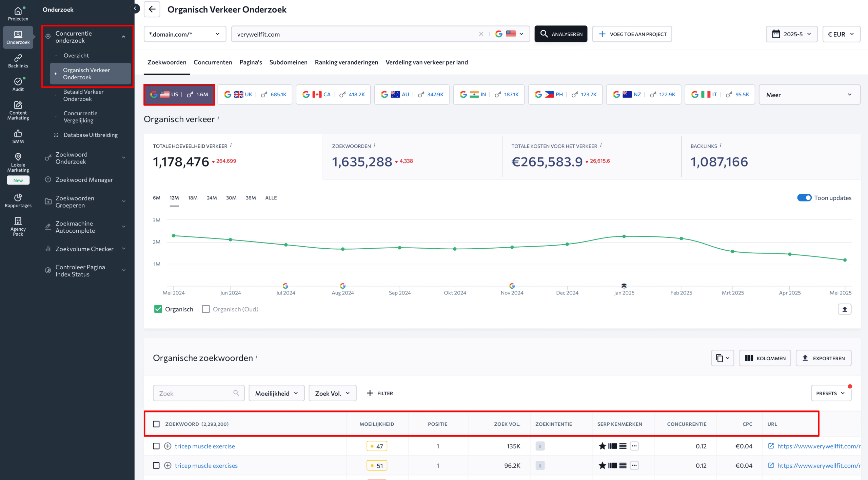This screenshot has width=868, height=480.
Task: Open Content Marketing section
Action: [18, 111]
